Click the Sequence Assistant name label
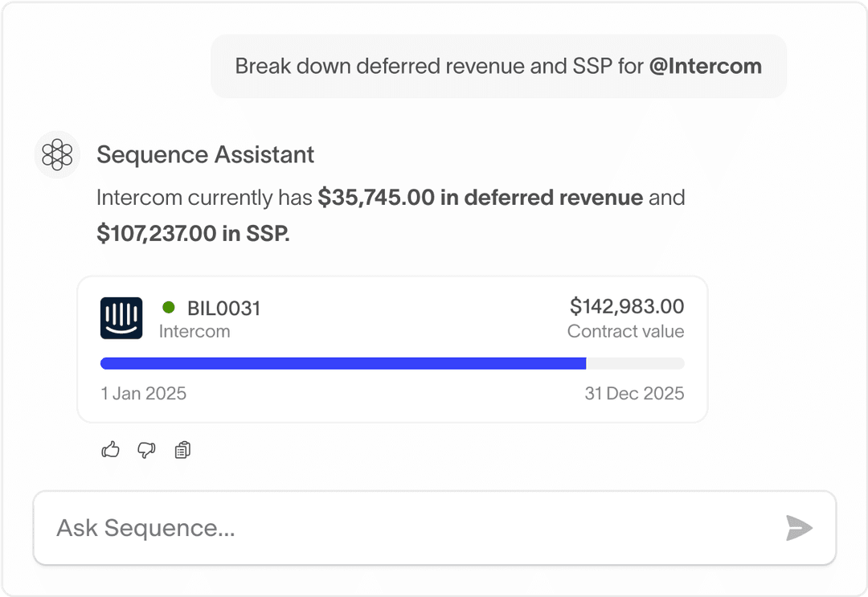Viewport: 868px width, 597px height. point(206,154)
